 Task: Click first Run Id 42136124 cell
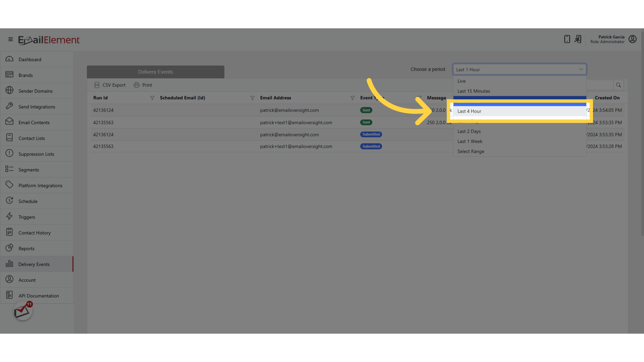(103, 110)
